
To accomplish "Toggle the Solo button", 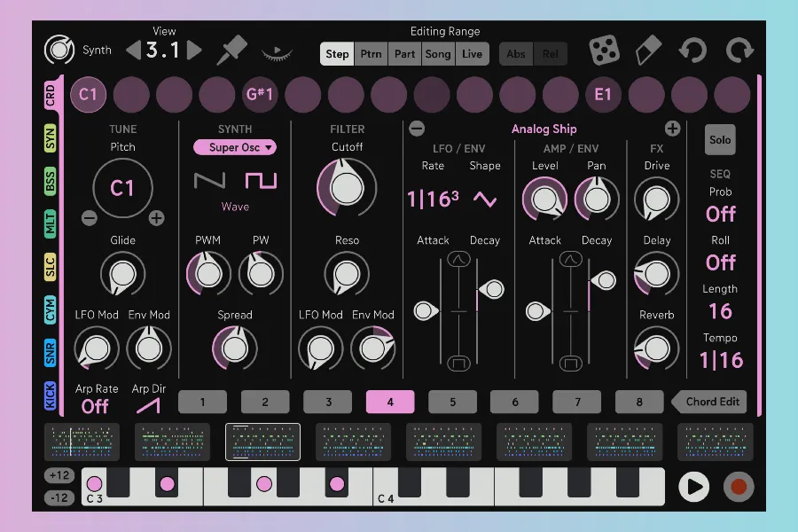I will [720, 140].
